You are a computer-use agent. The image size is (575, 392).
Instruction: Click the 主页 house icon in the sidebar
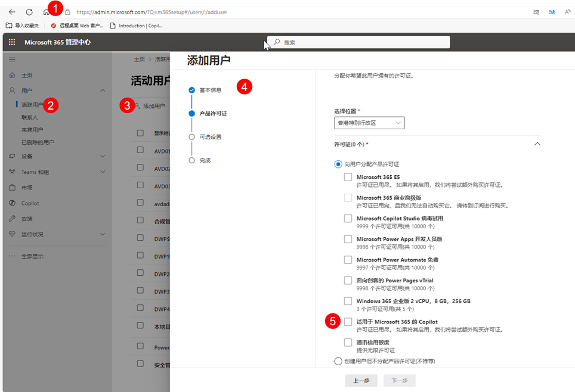[x=12, y=75]
